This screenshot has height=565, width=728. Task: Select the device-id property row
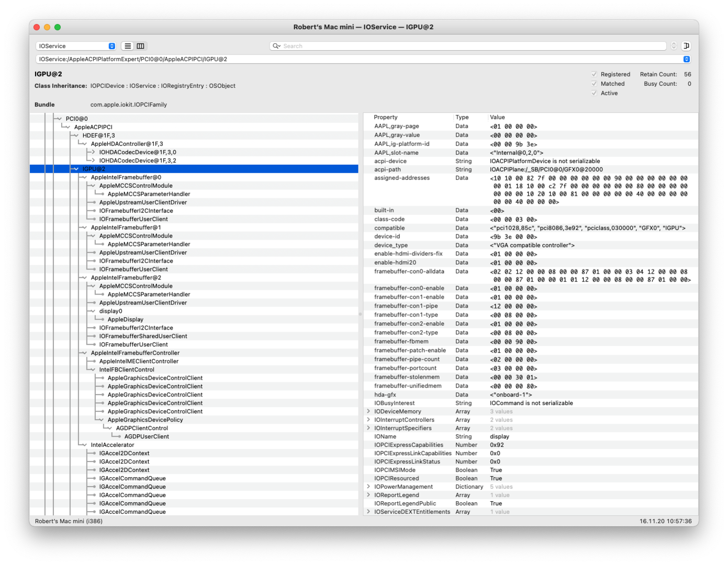[531, 236]
